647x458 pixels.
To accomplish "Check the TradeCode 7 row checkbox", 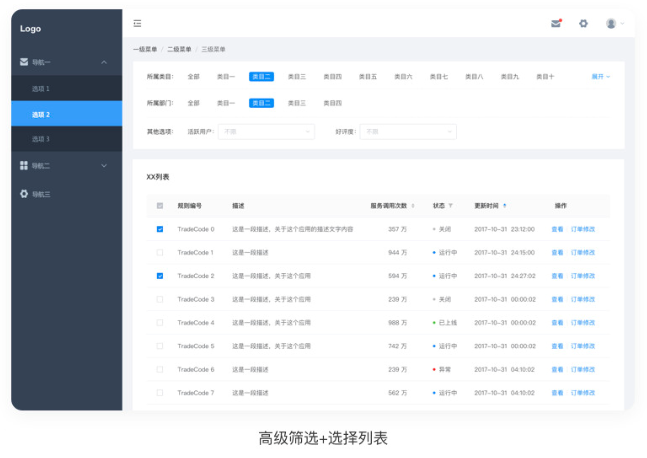I will tap(160, 393).
